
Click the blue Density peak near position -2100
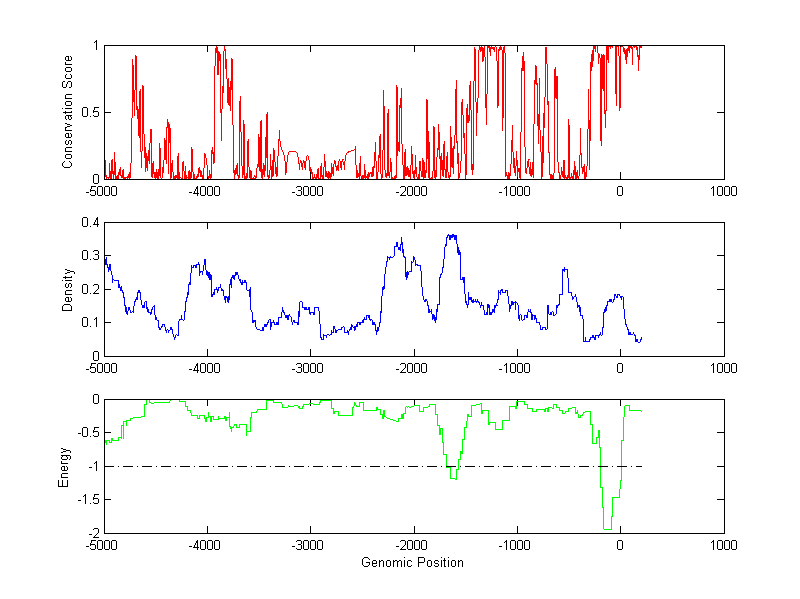401,240
